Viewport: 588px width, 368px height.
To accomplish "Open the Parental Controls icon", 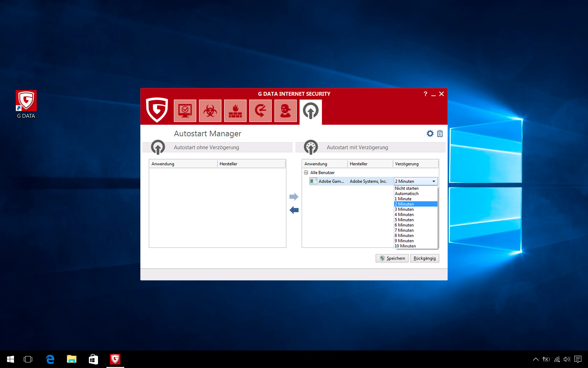I will (x=286, y=111).
